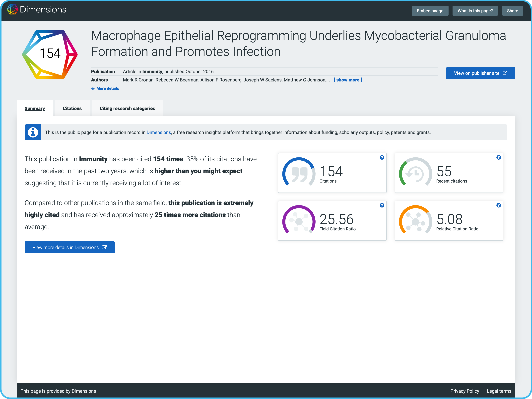Viewport: 532px width, 399px height.
Task: Click View more details in Dimensions button
Action: click(x=69, y=247)
